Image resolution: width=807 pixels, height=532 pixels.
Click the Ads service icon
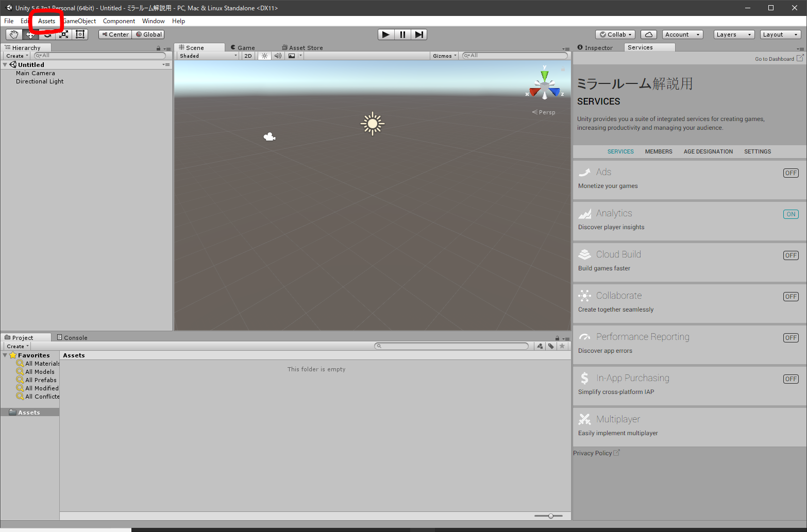pos(585,172)
